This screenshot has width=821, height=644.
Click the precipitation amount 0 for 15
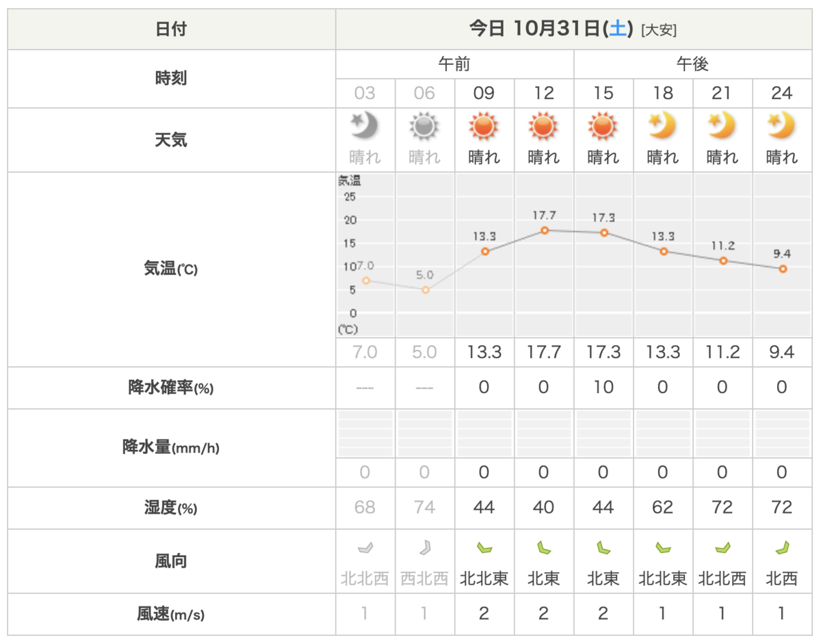[603, 472]
